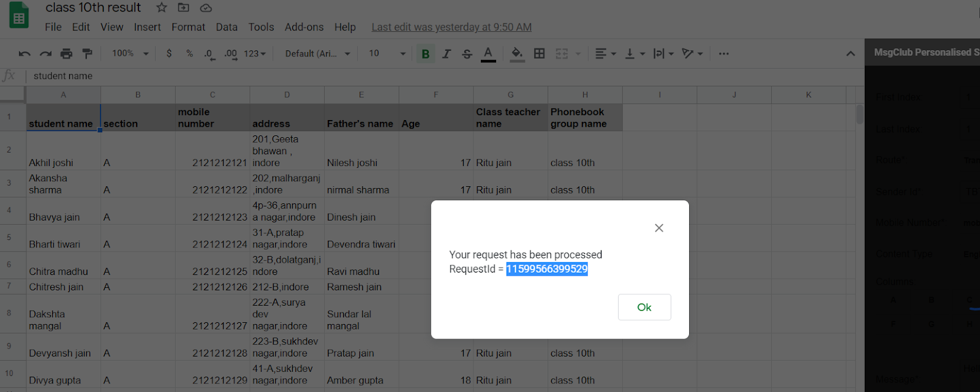Click the Undo toolbar icon
Image resolution: width=980 pixels, height=392 pixels.
[24, 54]
